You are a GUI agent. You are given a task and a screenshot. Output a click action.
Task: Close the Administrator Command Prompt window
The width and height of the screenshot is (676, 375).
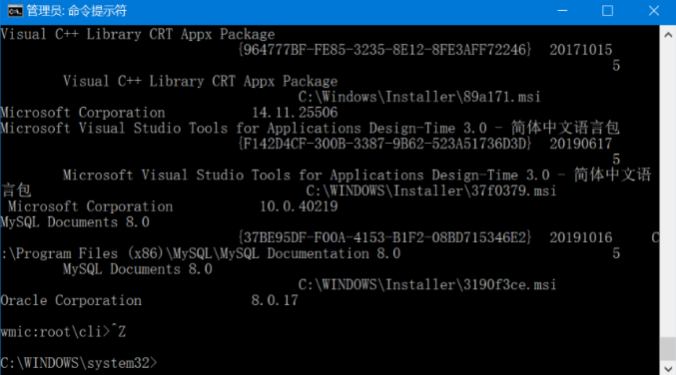pos(654,11)
